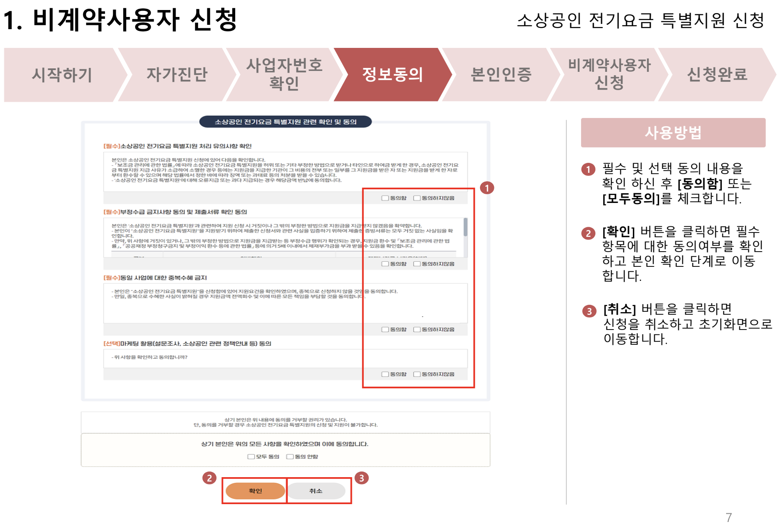Select the 시작하기 step tab
The image size is (784, 532).
(x=60, y=75)
